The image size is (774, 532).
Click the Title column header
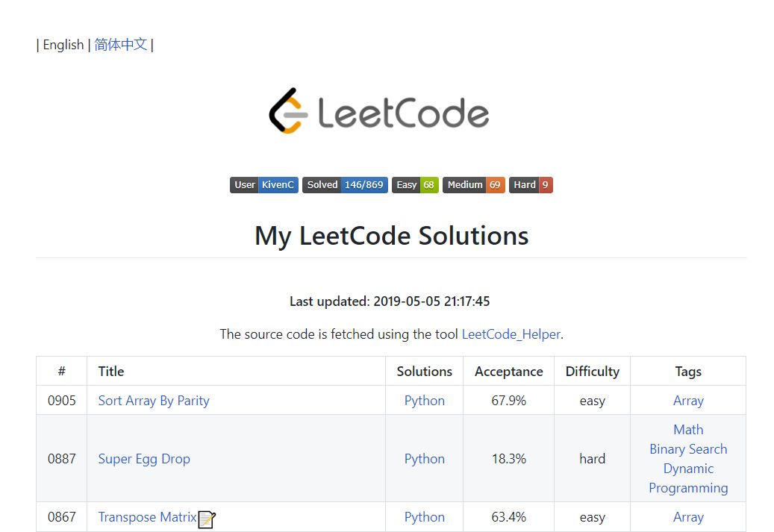point(111,372)
